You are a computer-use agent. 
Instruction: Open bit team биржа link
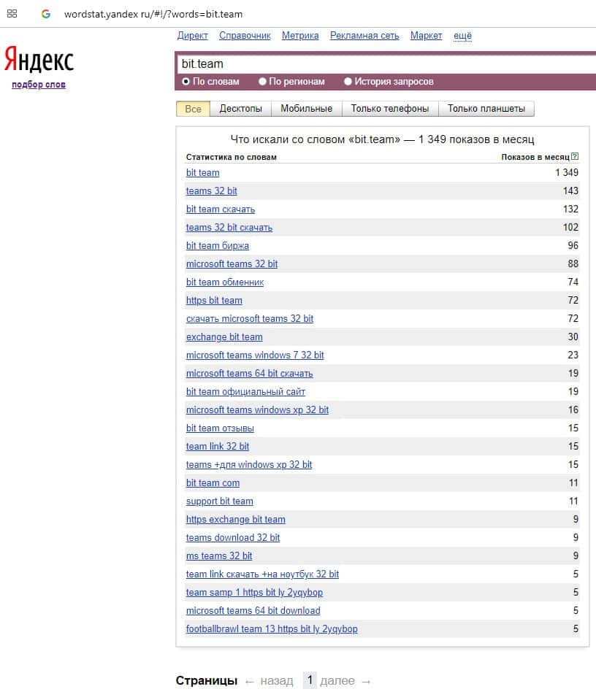(218, 246)
